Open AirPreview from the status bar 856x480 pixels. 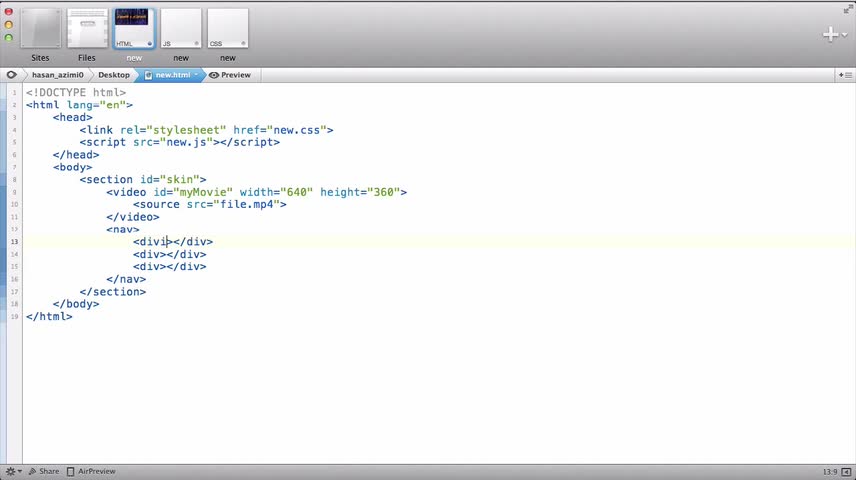point(91,471)
